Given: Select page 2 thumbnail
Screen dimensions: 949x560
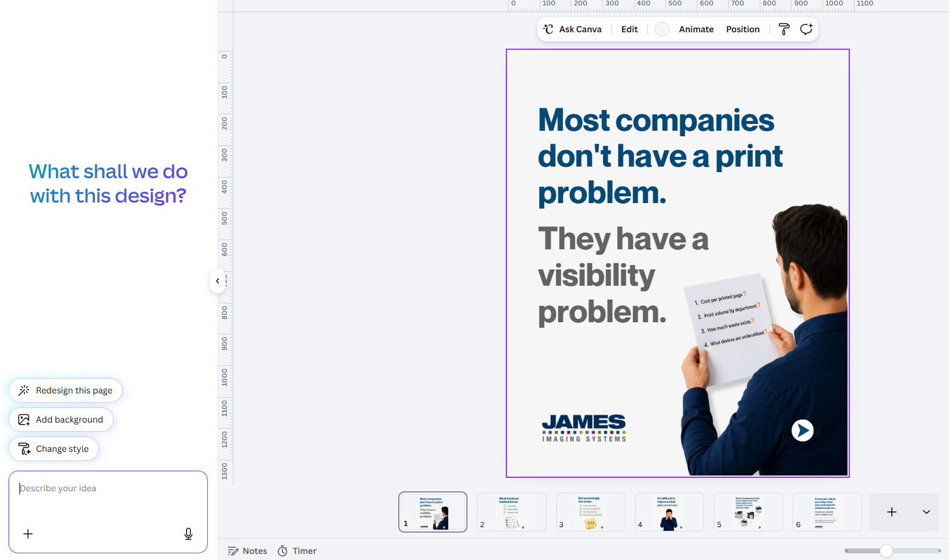Looking at the screenshot, I should (x=512, y=512).
